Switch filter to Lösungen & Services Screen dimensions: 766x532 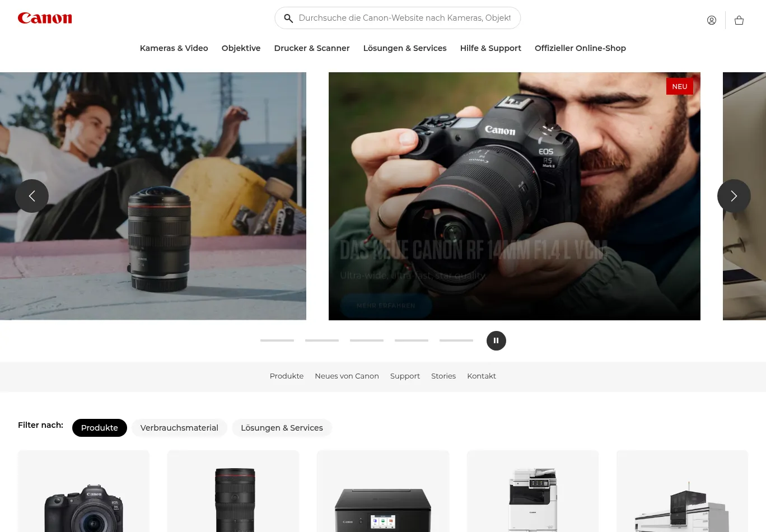click(282, 428)
